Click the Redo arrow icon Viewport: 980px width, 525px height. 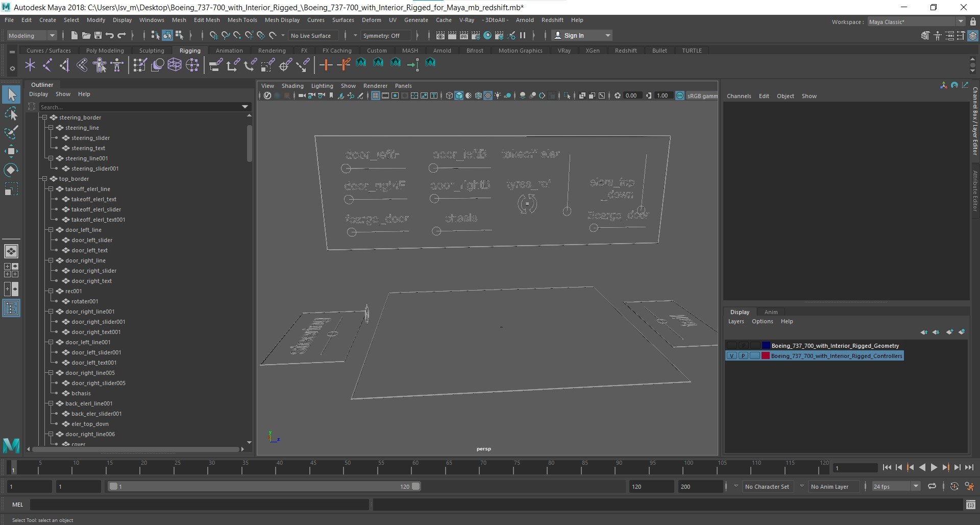121,35
